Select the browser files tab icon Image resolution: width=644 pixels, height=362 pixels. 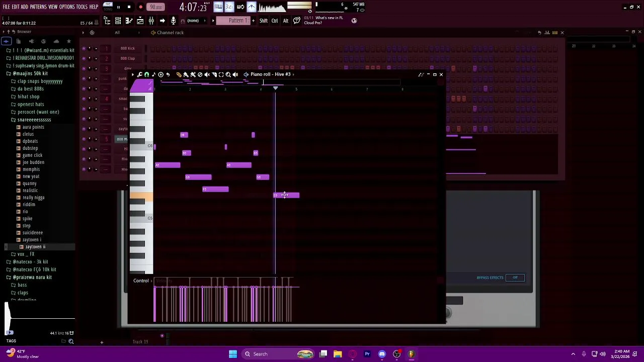pyautogui.click(x=19, y=41)
